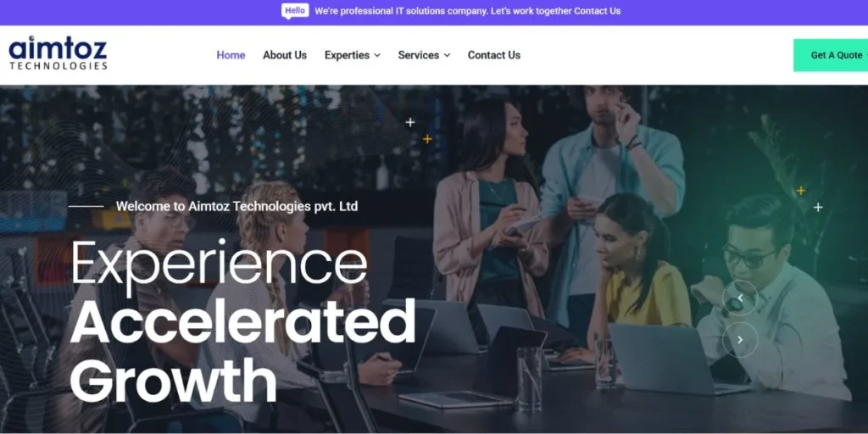Go to previous slide arrow in hero
The height and width of the screenshot is (434, 868).
click(x=739, y=298)
